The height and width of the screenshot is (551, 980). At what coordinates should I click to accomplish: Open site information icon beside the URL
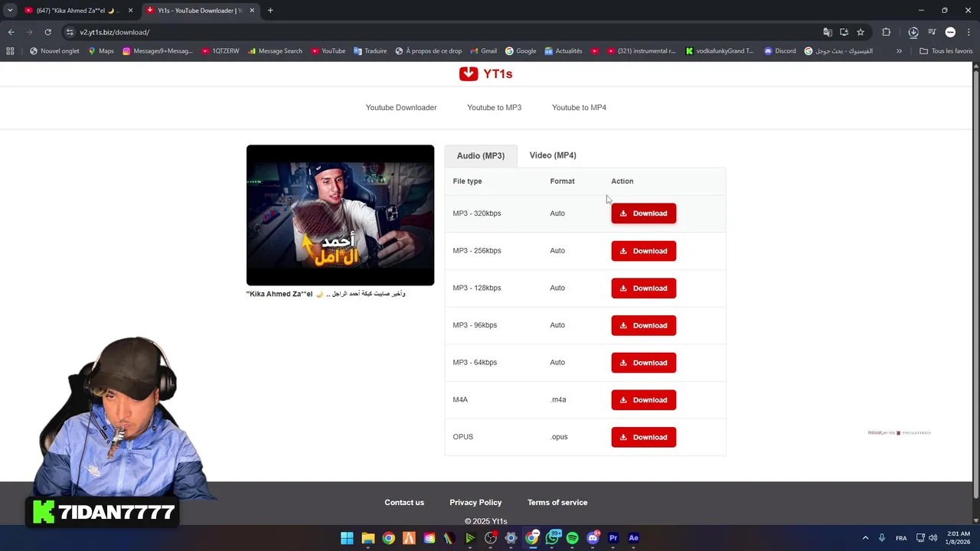(70, 32)
